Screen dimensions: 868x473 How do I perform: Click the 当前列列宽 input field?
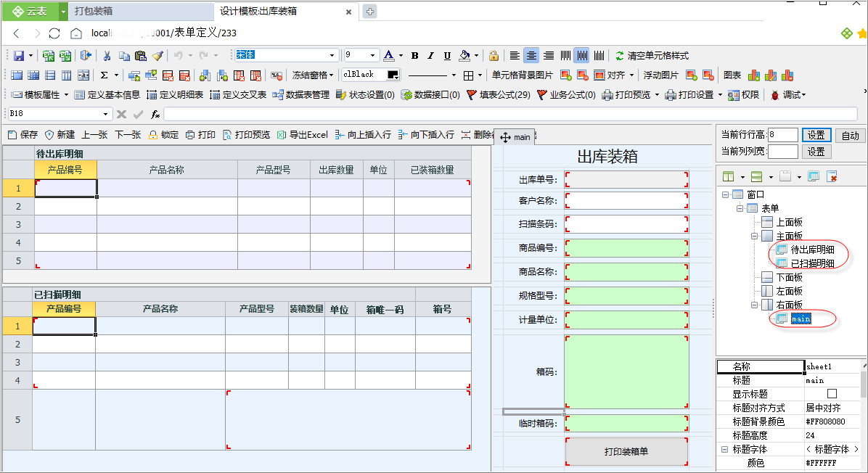tap(783, 151)
